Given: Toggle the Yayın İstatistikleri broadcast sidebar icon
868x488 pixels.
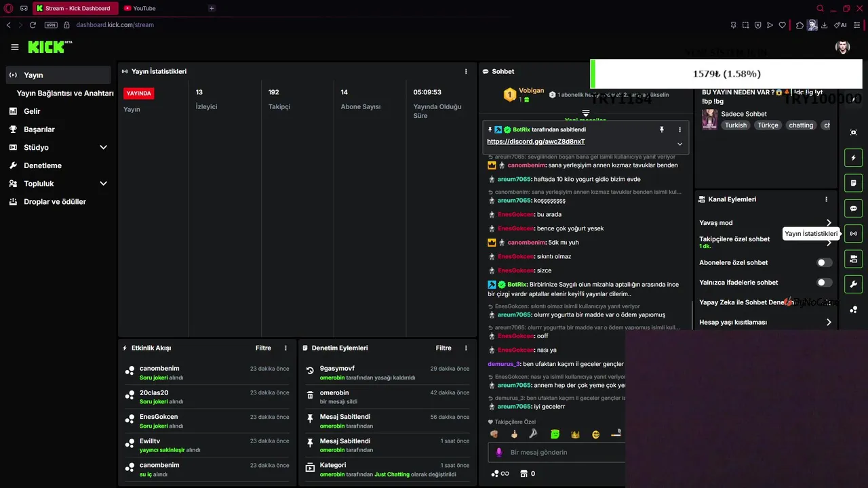Looking at the screenshot, I should [853, 234].
